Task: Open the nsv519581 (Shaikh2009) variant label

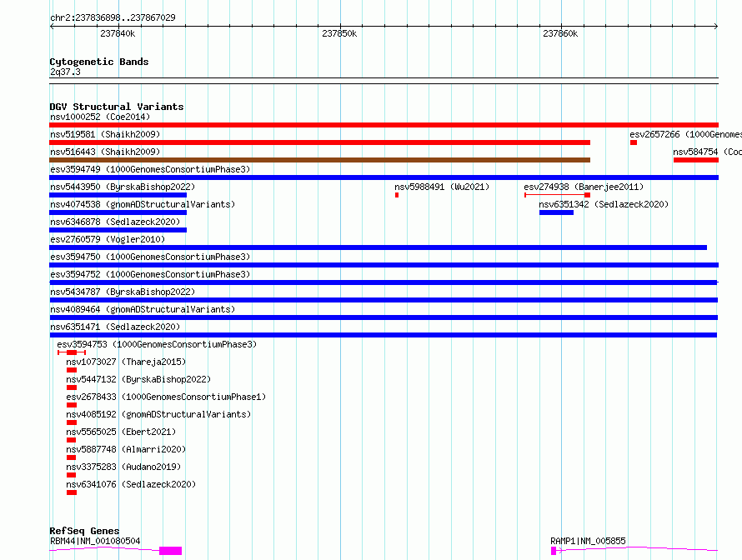Action: [x=105, y=134]
